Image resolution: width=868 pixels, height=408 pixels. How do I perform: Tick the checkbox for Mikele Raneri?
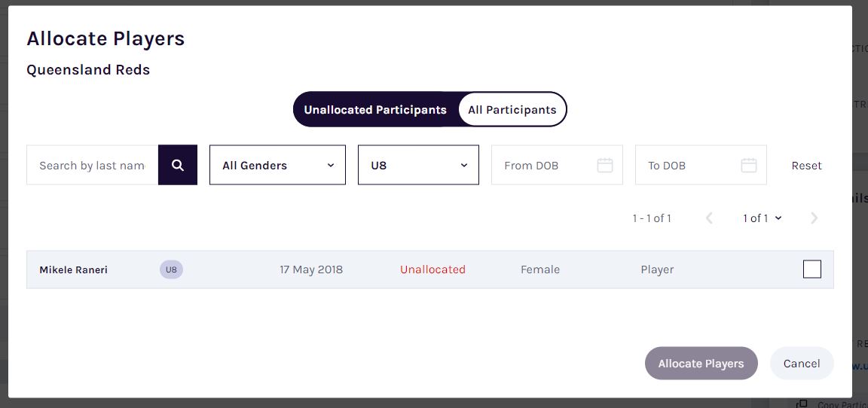pos(812,269)
